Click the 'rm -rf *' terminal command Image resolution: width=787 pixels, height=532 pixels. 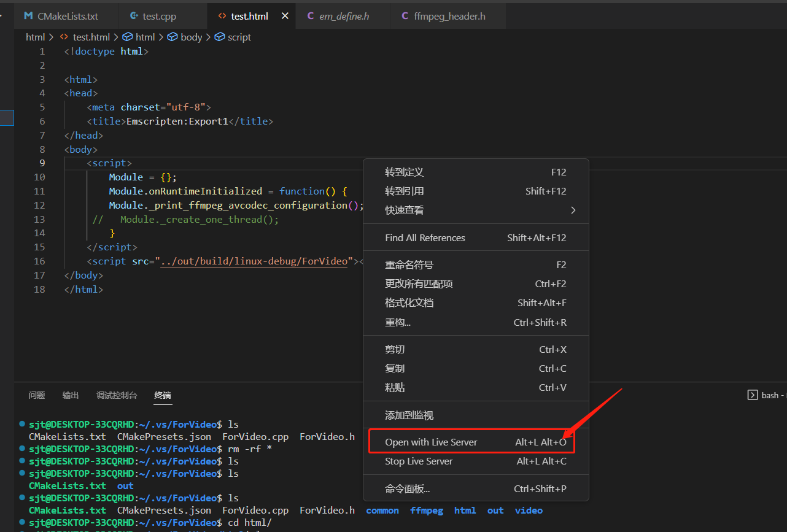pos(250,449)
